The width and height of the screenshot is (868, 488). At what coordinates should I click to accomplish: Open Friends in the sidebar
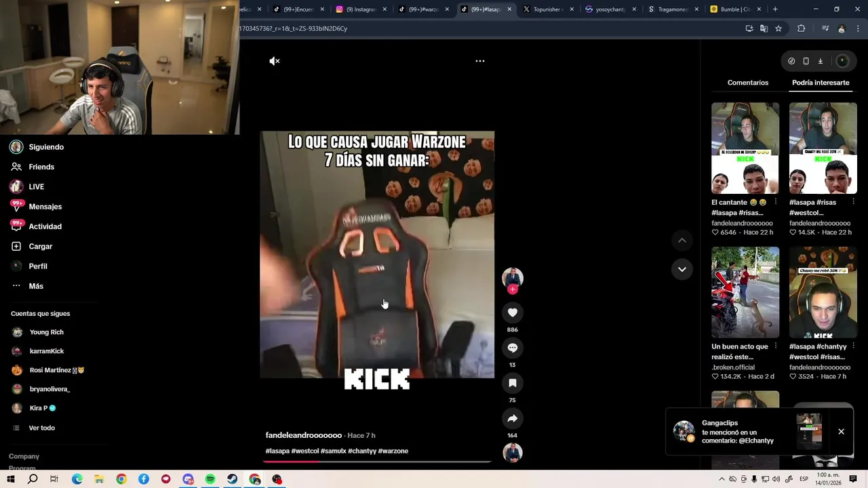(x=41, y=167)
